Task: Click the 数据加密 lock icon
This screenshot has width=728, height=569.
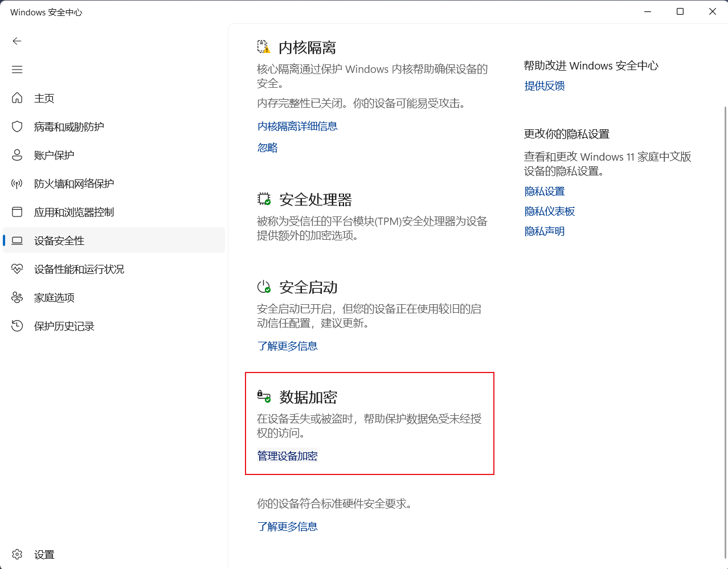Action: pyautogui.click(x=264, y=396)
